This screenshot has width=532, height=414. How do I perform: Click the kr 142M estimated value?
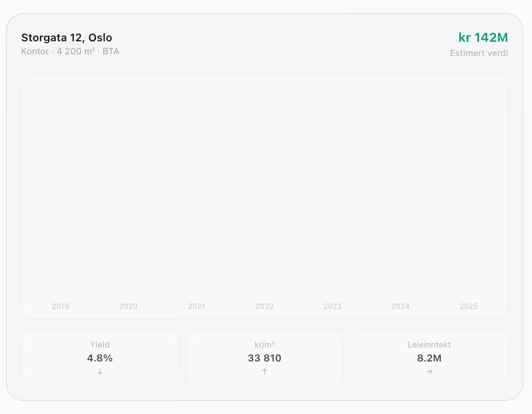click(483, 38)
